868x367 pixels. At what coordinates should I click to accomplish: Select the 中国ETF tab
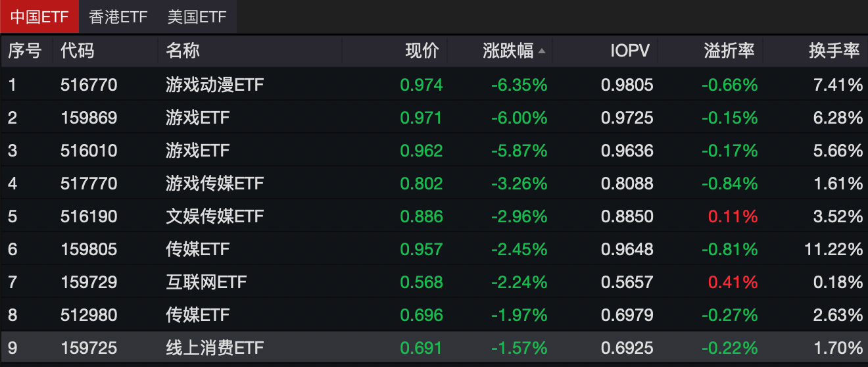[x=39, y=17]
